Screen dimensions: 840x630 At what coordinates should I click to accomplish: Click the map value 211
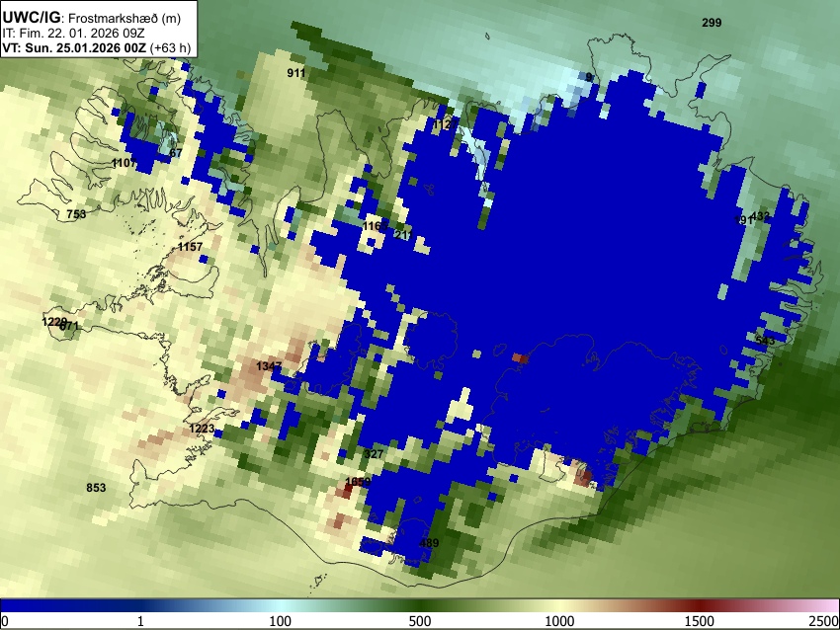403,234
